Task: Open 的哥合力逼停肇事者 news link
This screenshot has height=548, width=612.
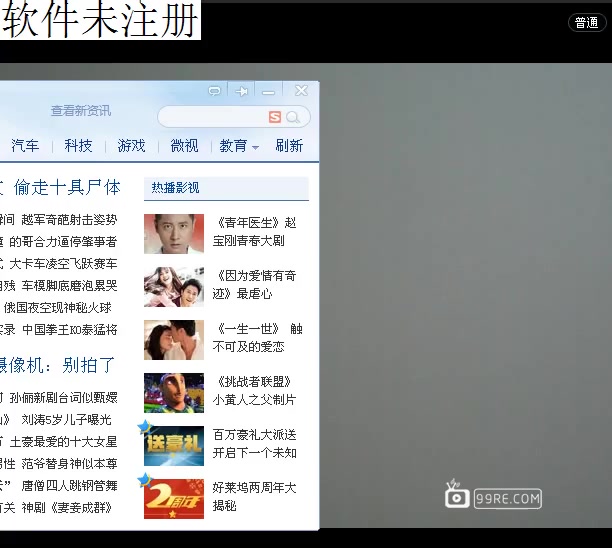Action: 63,242
